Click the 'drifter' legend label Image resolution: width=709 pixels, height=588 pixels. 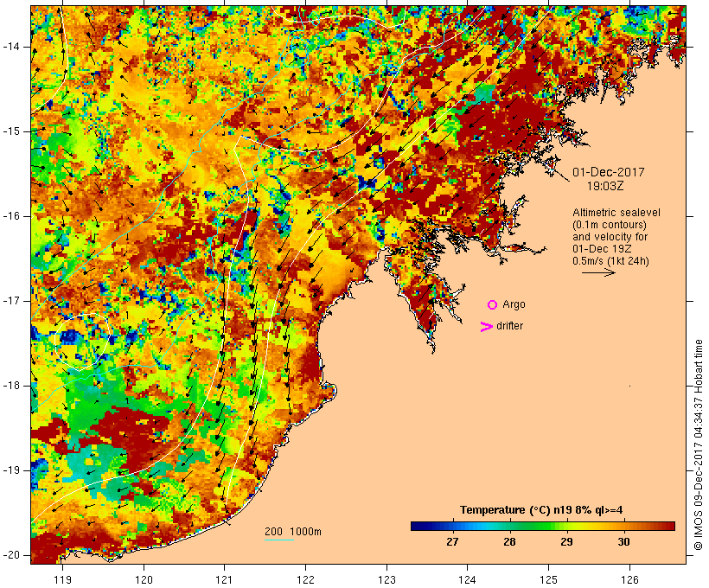click(x=509, y=326)
